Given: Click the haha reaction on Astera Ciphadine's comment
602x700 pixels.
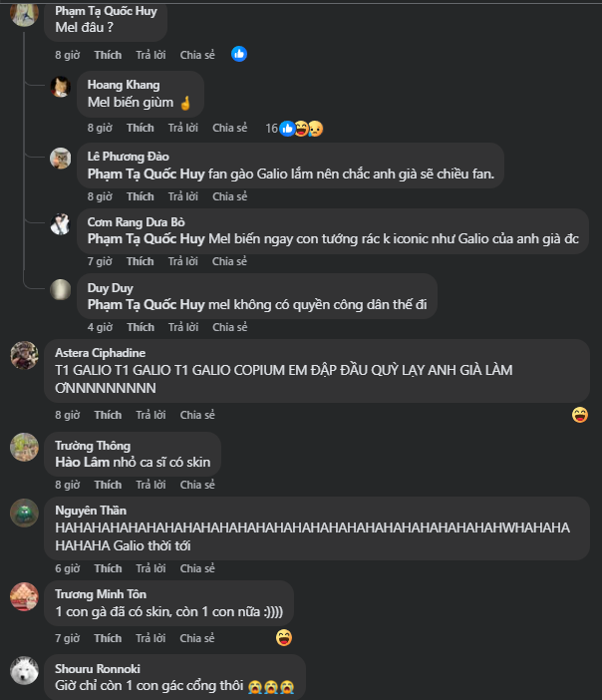Looking at the screenshot, I should point(580,415).
